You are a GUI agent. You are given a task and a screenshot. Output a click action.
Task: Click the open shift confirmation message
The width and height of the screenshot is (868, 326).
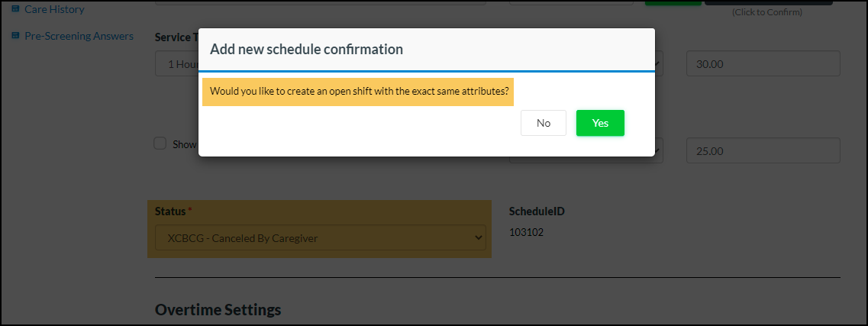click(358, 92)
